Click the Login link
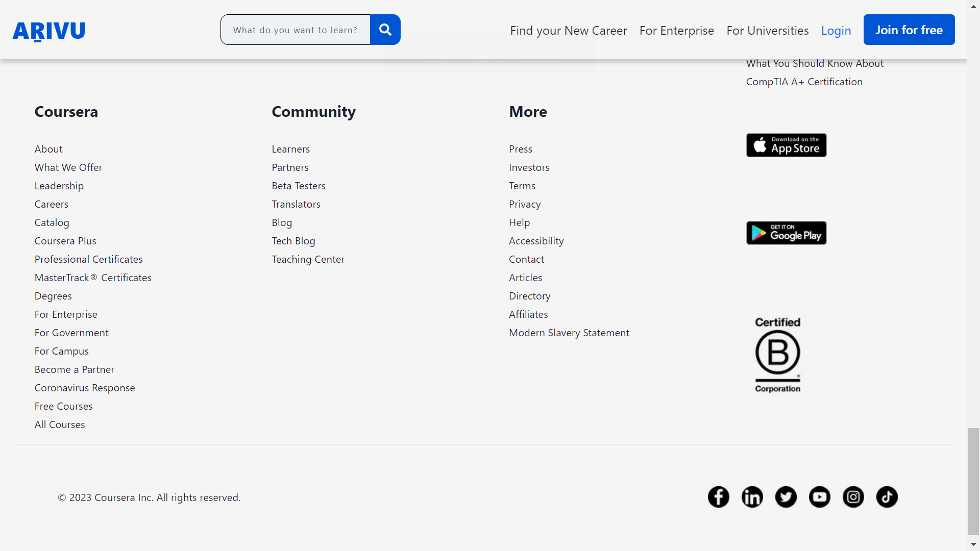 pyautogui.click(x=836, y=31)
